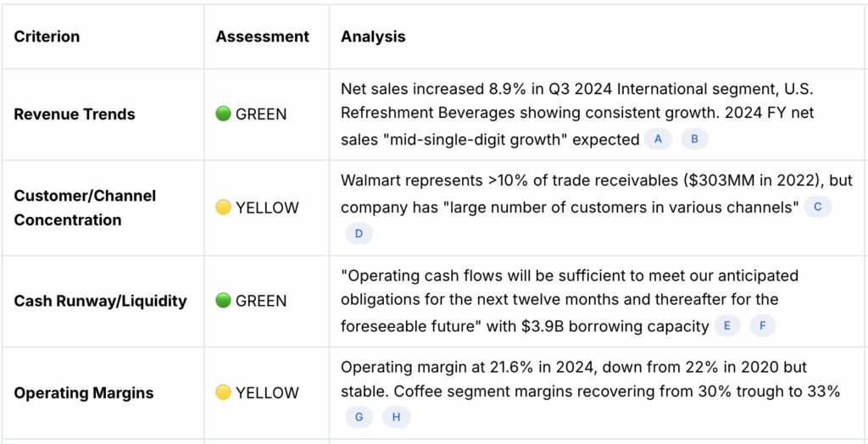Click yellow dot for Operating Margins

(x=224, y=393)
